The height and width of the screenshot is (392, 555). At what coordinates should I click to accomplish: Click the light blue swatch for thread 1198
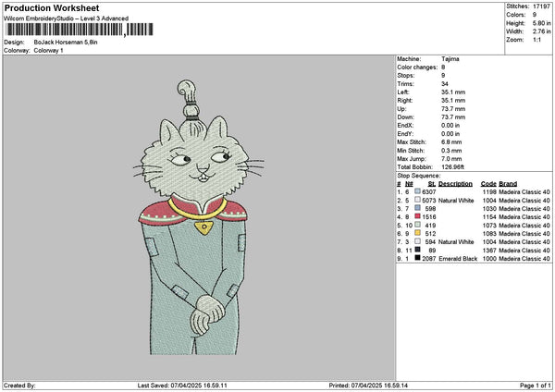[x=418, y=191]
